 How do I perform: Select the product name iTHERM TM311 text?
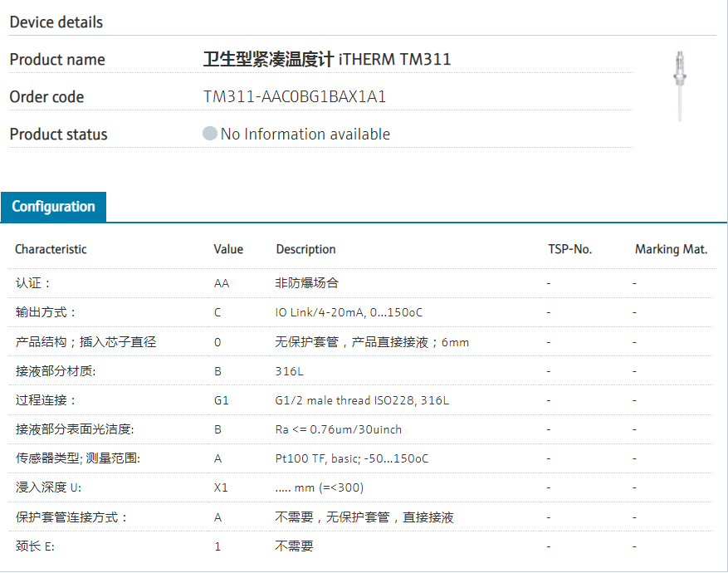pos(327,60)
